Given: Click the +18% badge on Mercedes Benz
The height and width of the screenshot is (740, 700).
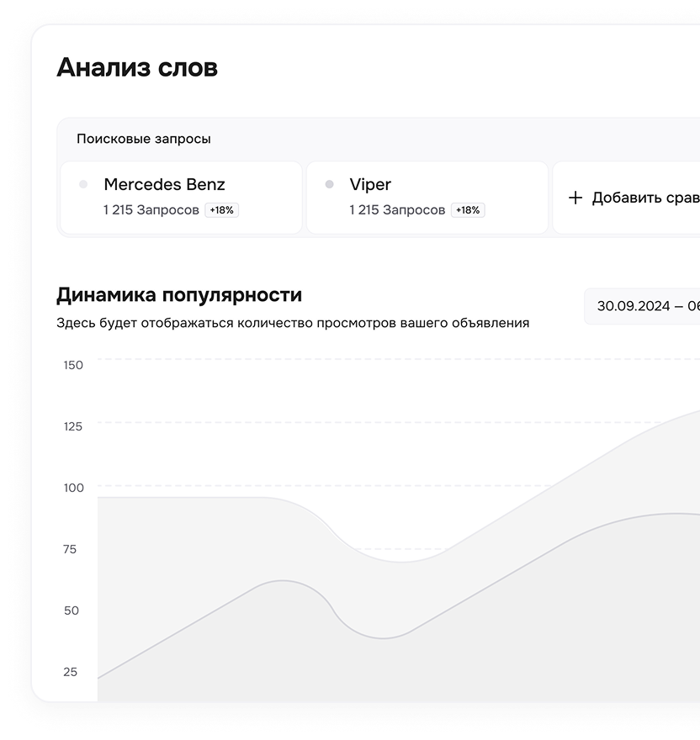Looking at the screenshot, I should click(x=221, y=210).
